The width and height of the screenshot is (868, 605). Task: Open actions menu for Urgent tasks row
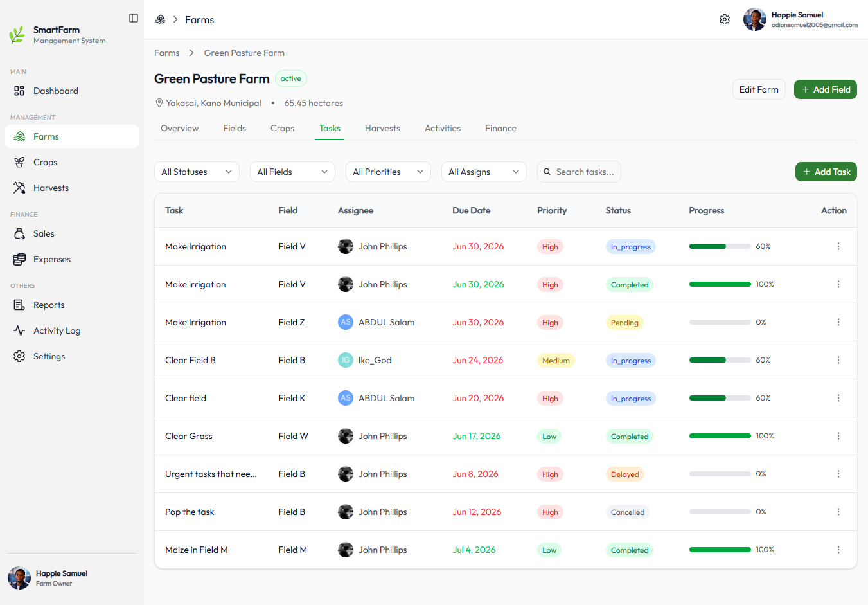[x=838, y=474]
